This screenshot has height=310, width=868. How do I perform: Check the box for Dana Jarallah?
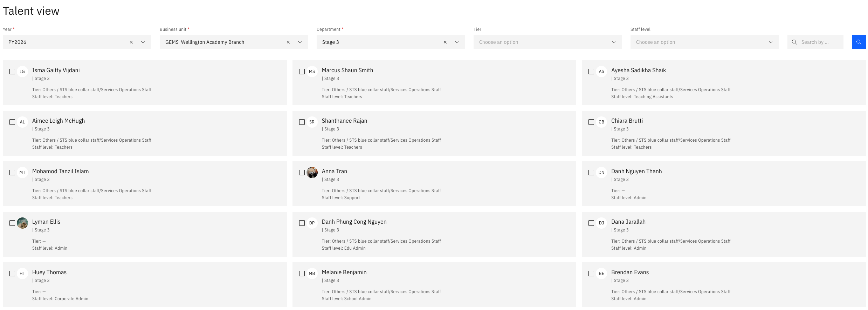[x=591, y=223]
